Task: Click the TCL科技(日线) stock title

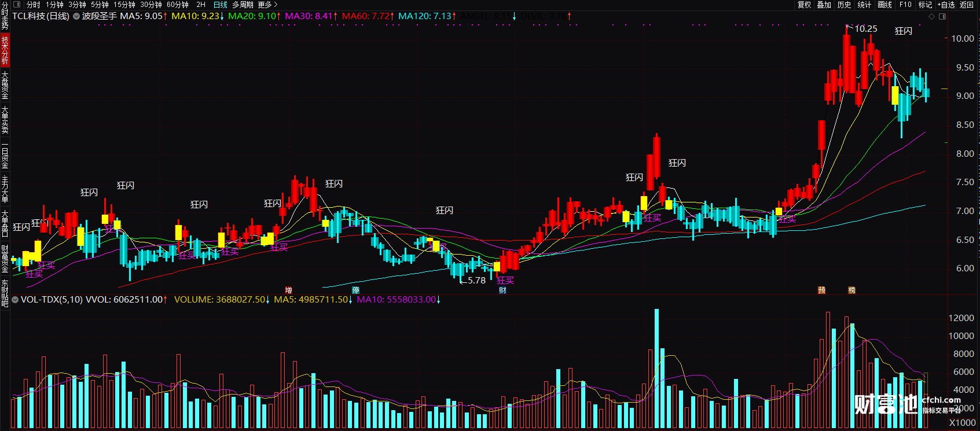Action: (x=41, y=16)
